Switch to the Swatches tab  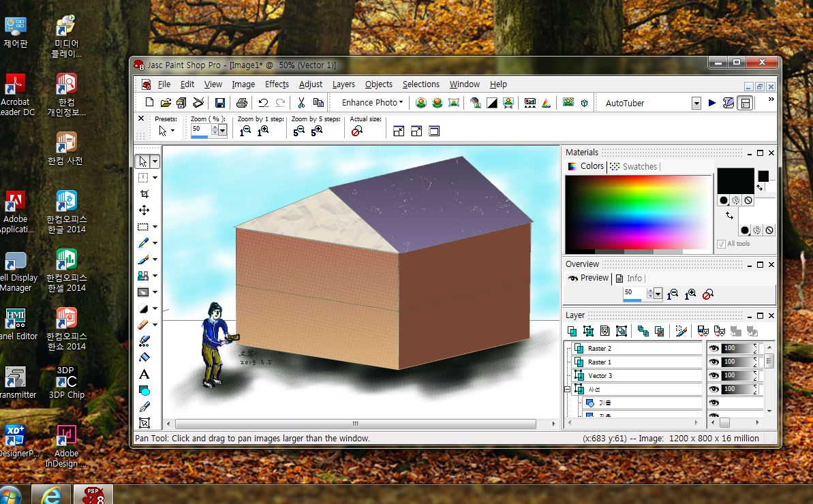[x=639, y=166]
